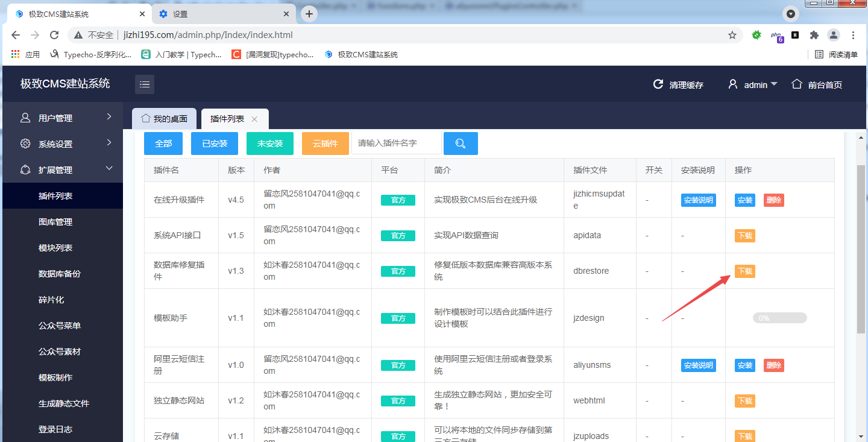
Task: Collapse the sidebar with the hamburger icon
Action: click(x=144, y=84)
